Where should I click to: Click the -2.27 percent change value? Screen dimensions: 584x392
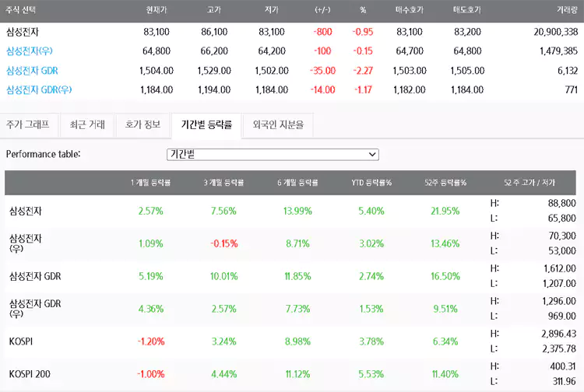coord(363,70)
